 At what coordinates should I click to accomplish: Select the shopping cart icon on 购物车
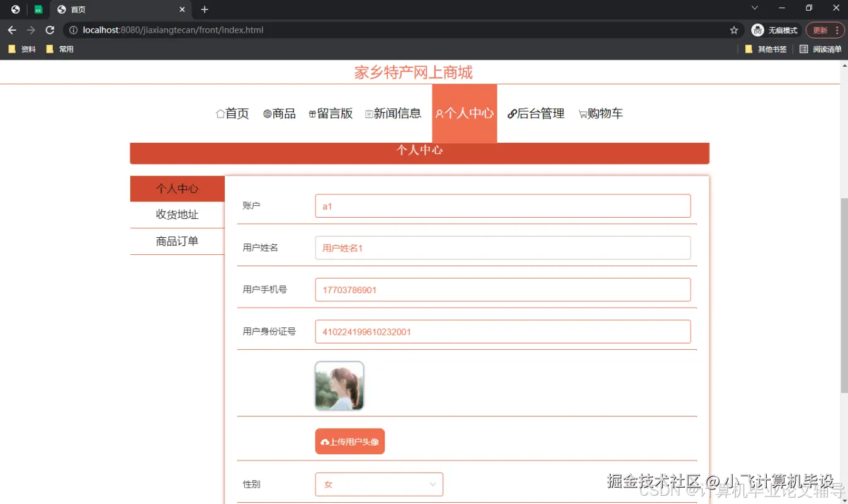[582, 113]
